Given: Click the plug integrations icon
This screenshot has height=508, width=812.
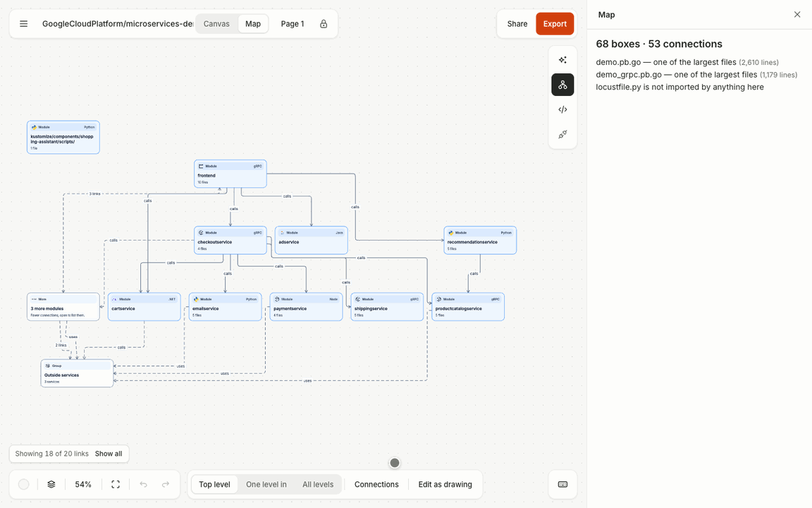Looking at the screenshot, I should [x=563, y=134].
